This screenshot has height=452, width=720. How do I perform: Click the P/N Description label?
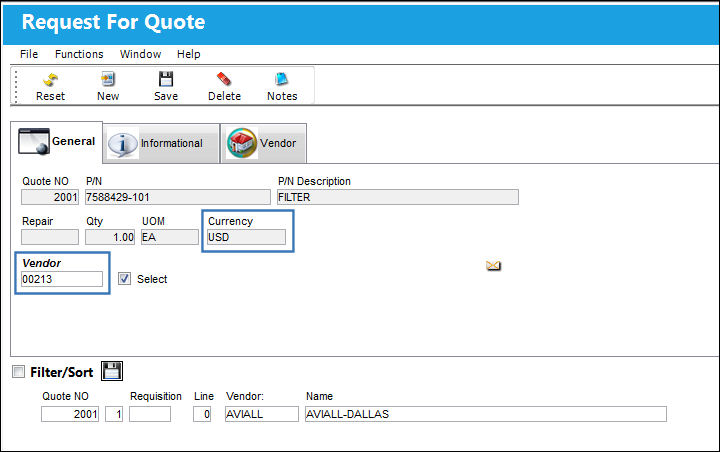pyautogui.click(x=314, y=181)
